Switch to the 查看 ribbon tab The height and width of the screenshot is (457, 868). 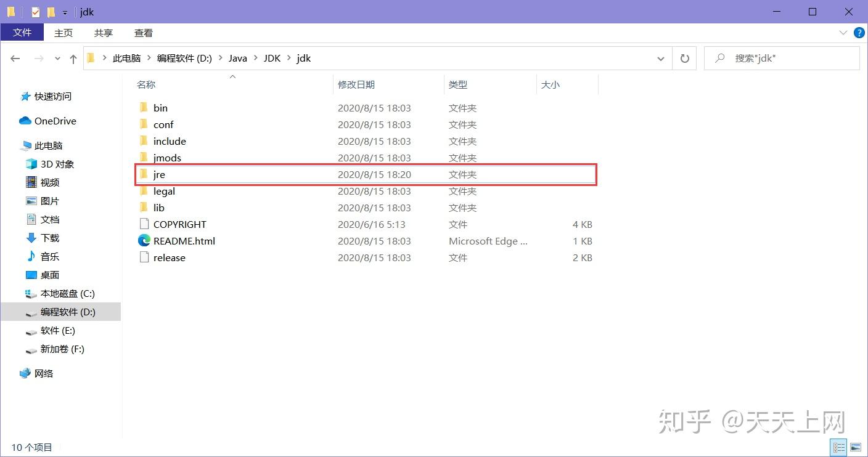coord(143,33)
